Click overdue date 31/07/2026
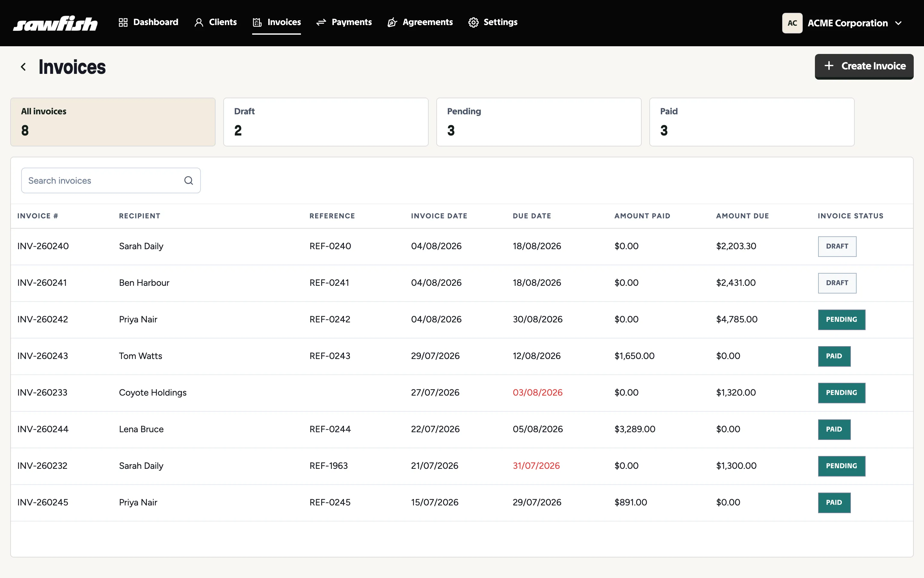Image resolution: width=924 pixels, height=578 pixels. coord(536,466)
